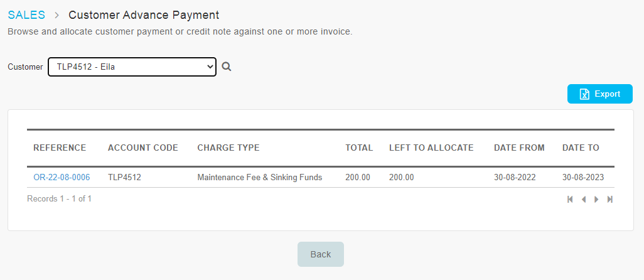Click the Excel icon on Export button

click(584, 94)
